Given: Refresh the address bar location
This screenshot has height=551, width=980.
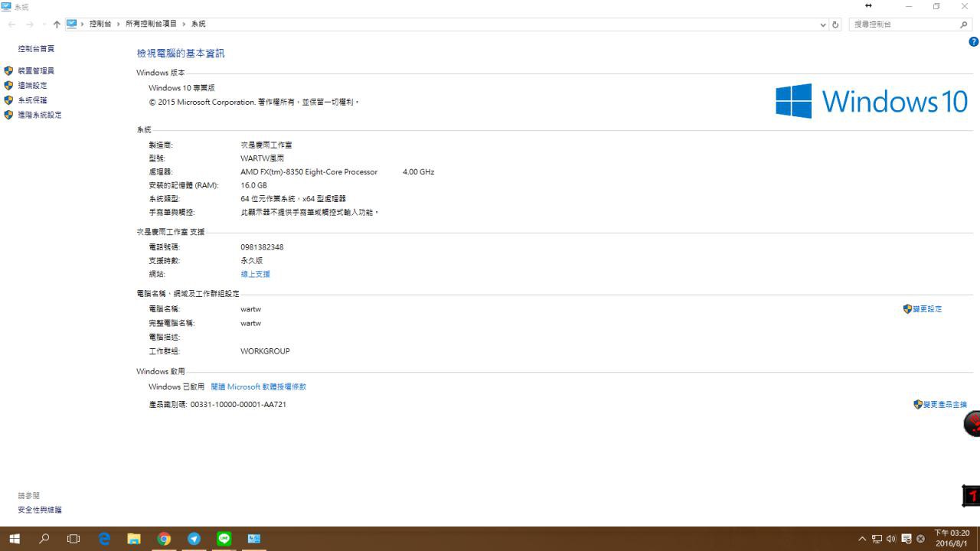Looking at the screenshot, I should pos(835,24).
